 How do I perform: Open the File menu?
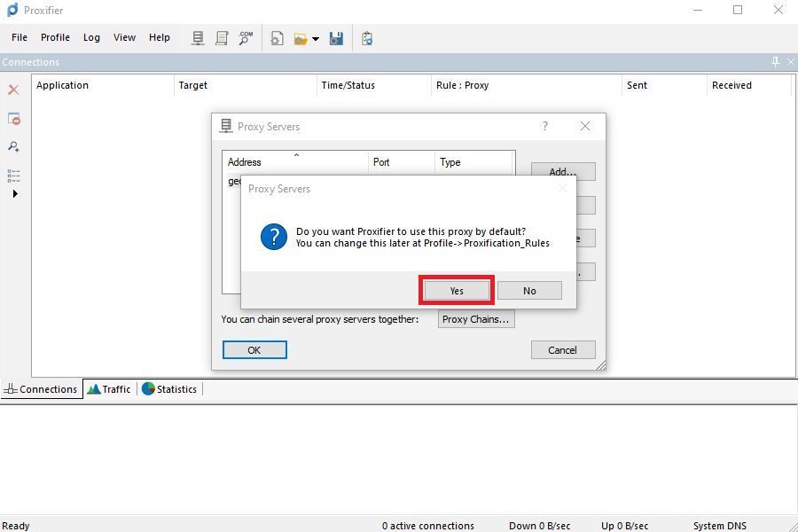point(20,37)
